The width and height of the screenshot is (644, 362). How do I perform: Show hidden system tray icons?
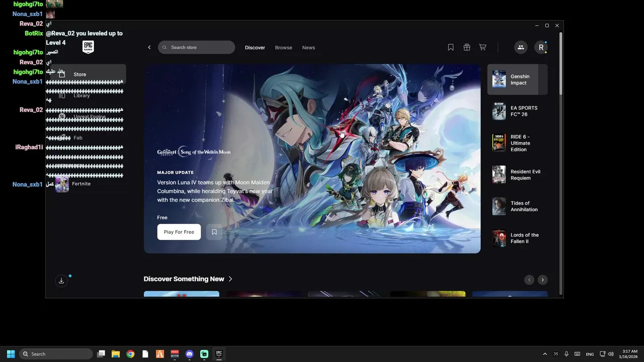pyautogui.click(x=545, y=354)
